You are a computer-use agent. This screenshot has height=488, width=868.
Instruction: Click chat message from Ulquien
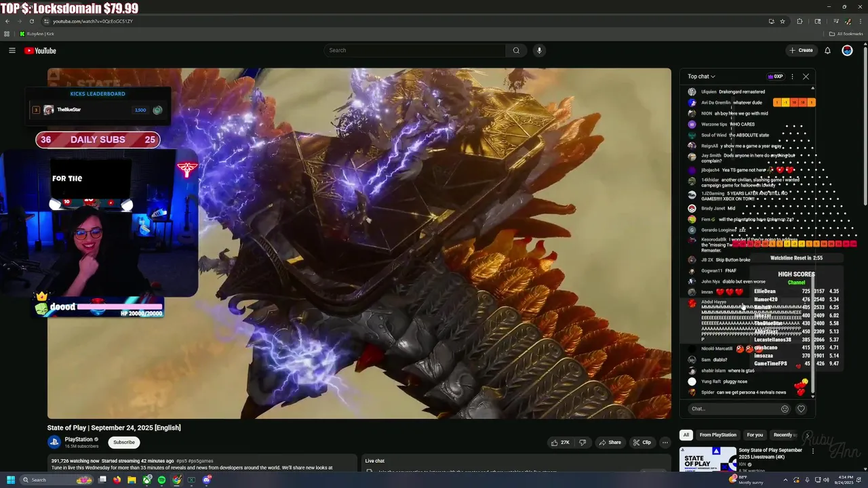(x=733, y=91)
